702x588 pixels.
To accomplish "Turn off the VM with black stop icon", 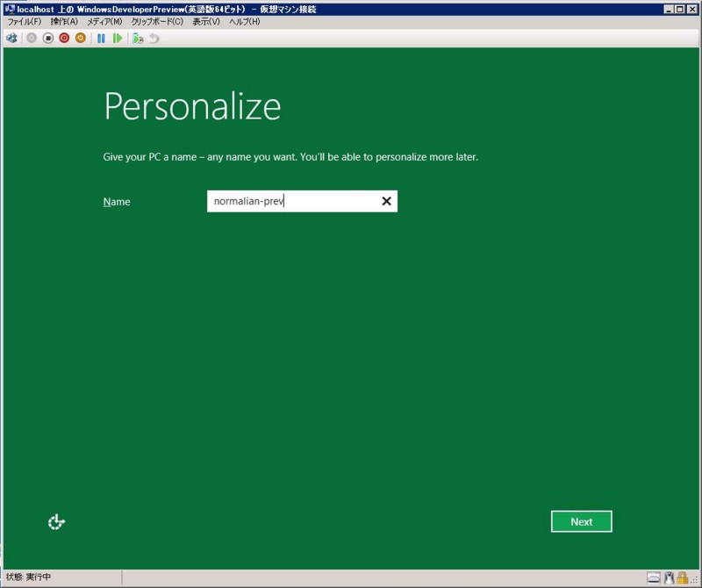I will pyautogui.click(x=48, y=39).
